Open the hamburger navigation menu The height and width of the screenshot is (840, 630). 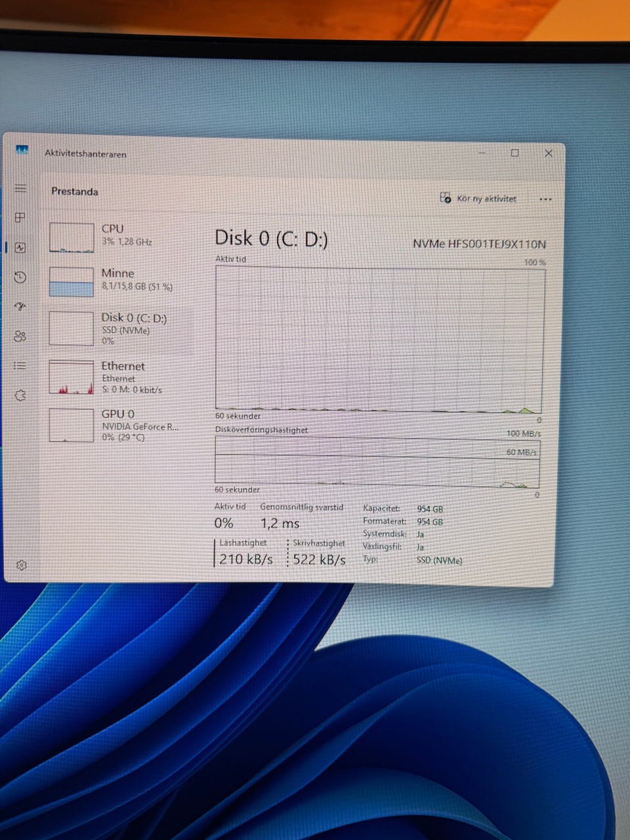click(21, 189)
